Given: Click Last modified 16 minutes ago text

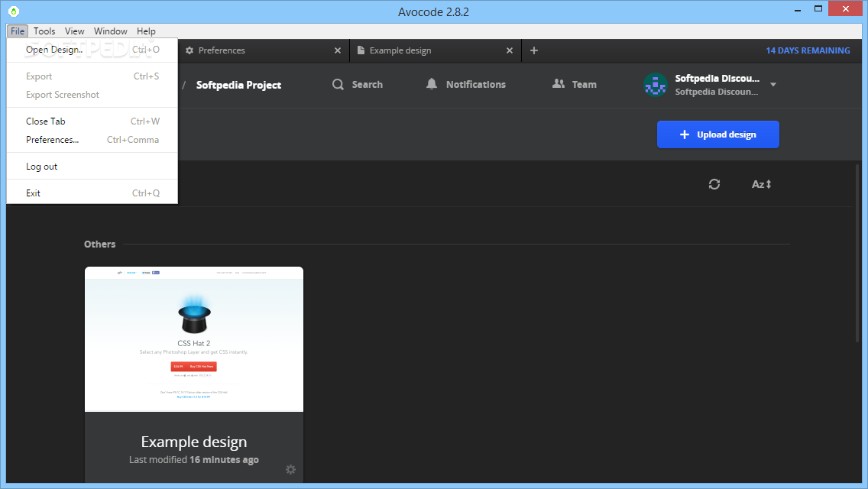Looking at the screenshot, I should pos(194,460).
